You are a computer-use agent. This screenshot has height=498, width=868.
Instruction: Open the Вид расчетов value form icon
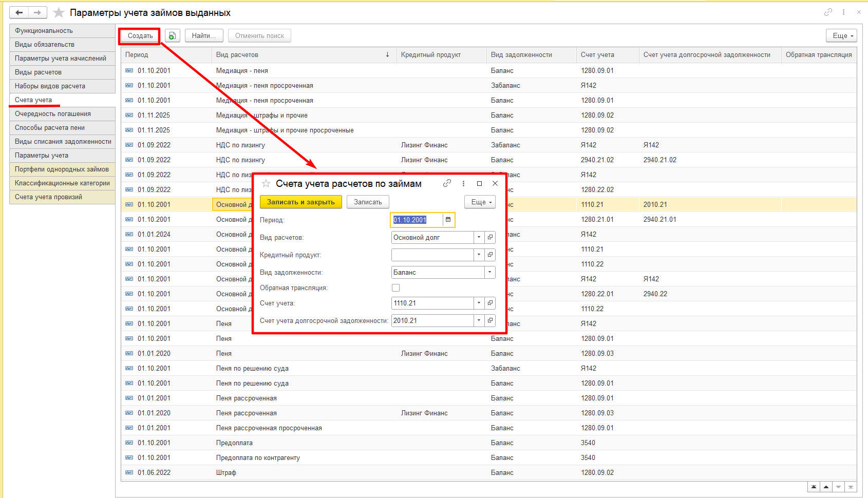point(490,237)
